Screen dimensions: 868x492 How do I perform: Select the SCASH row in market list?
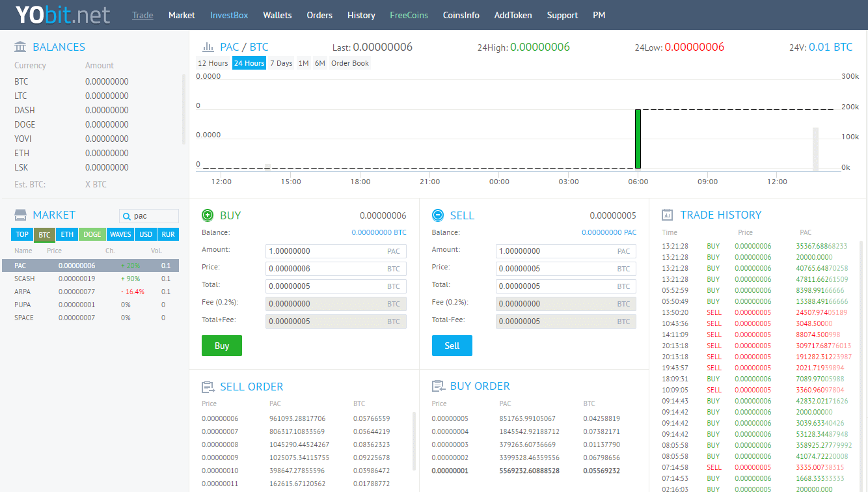(90, 279)
